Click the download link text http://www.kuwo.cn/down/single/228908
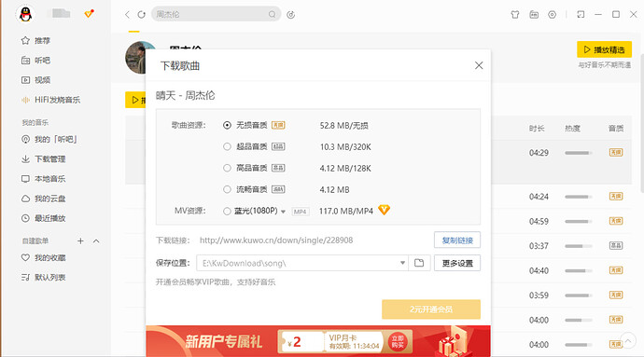The image size is (644, 357). coord(276,240)
